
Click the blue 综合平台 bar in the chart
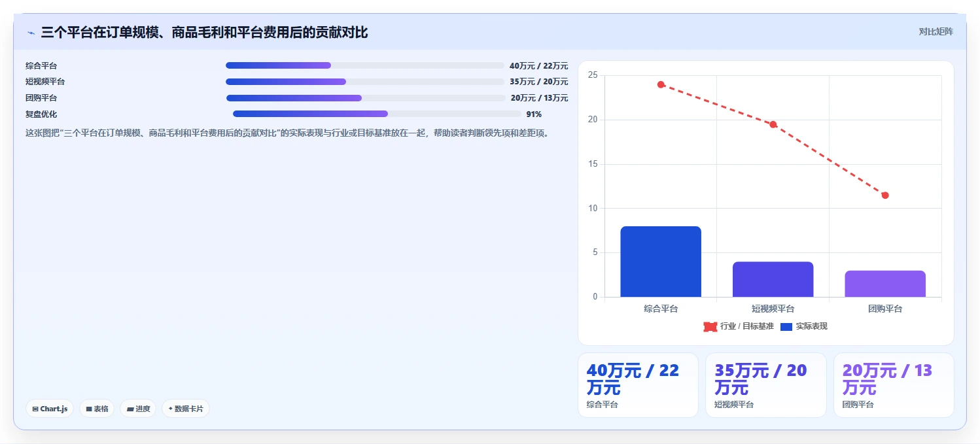pyautogui.click(x=661, y=262)
